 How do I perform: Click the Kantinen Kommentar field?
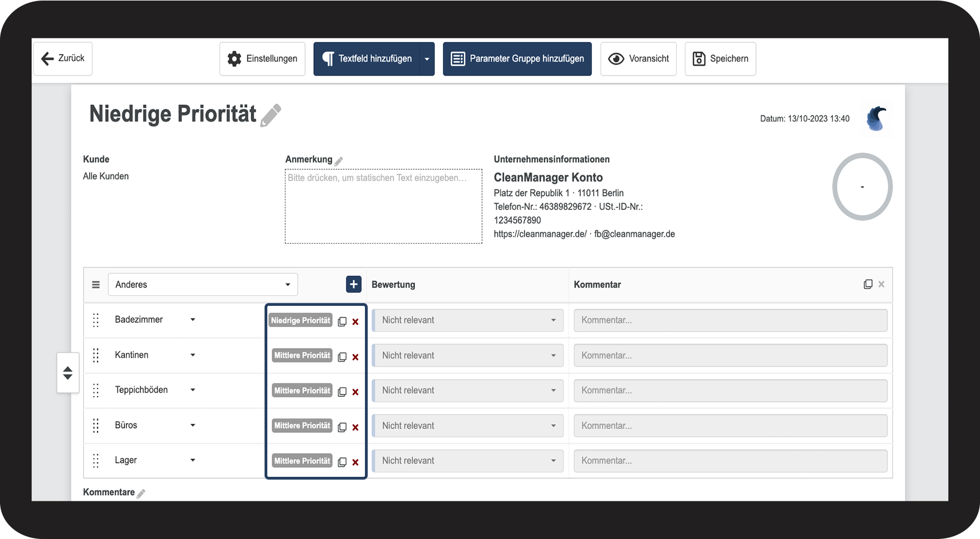(730, 355)
